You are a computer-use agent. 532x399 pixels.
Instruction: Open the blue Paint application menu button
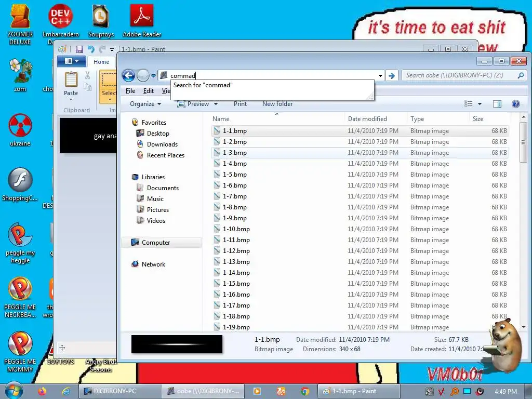[71, 61]
